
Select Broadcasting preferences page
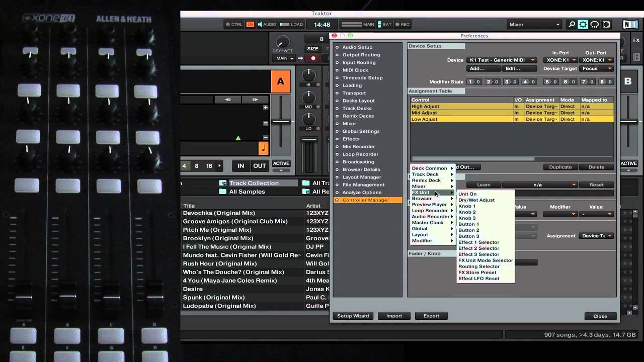pos(358,162)
